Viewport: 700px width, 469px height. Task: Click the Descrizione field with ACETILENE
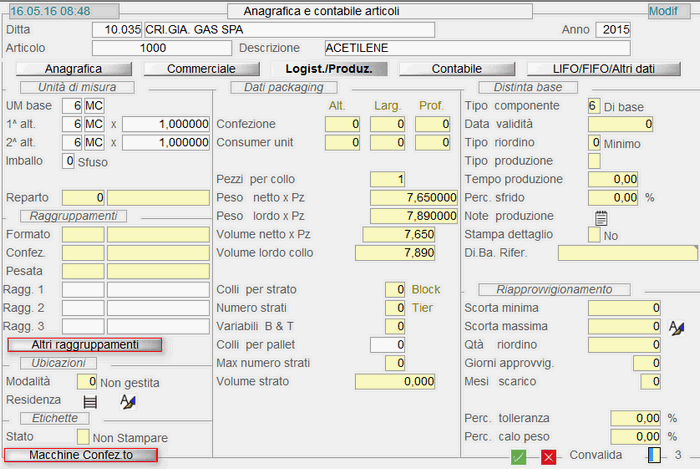tap(477, 48)
